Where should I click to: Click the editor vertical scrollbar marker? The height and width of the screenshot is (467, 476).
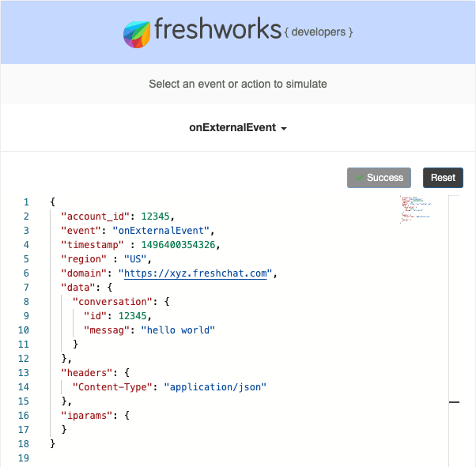pyautogui.click(x=454, y=402)
